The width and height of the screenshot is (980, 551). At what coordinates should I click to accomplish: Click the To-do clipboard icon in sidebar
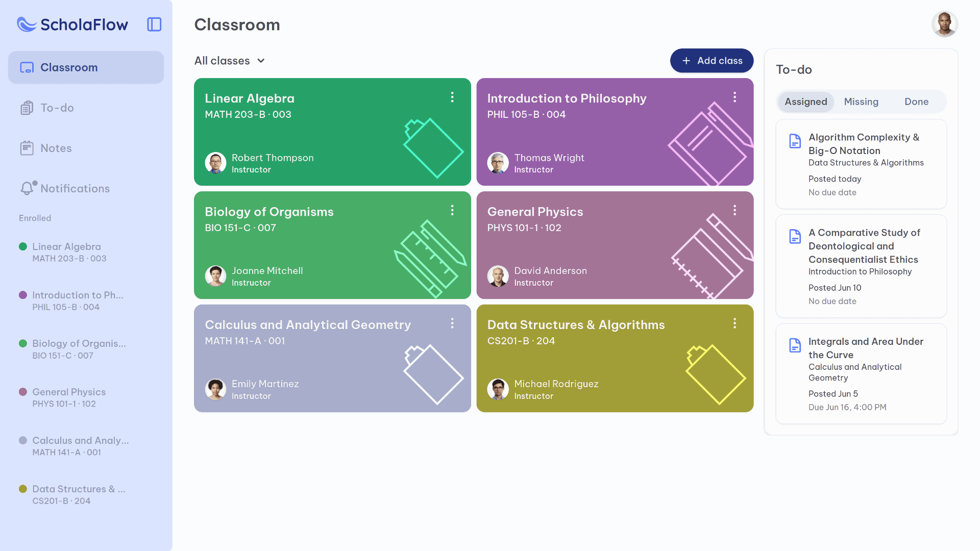click(27, 108)
